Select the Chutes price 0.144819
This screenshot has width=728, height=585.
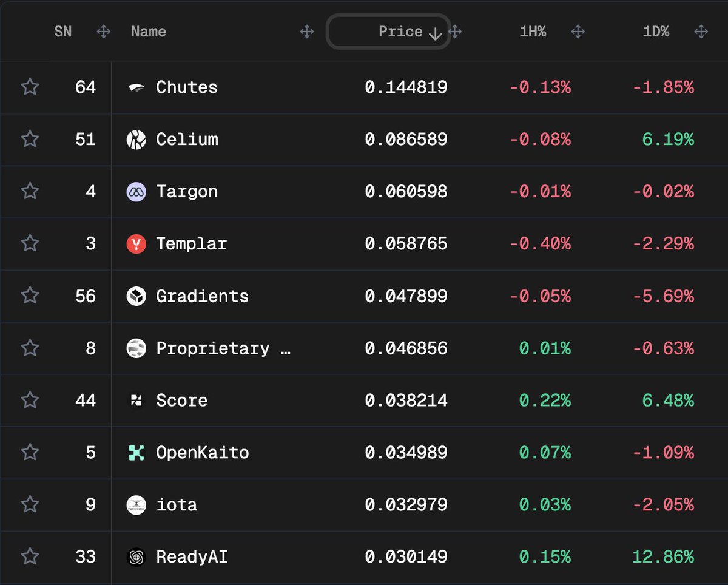coord(406,87)
